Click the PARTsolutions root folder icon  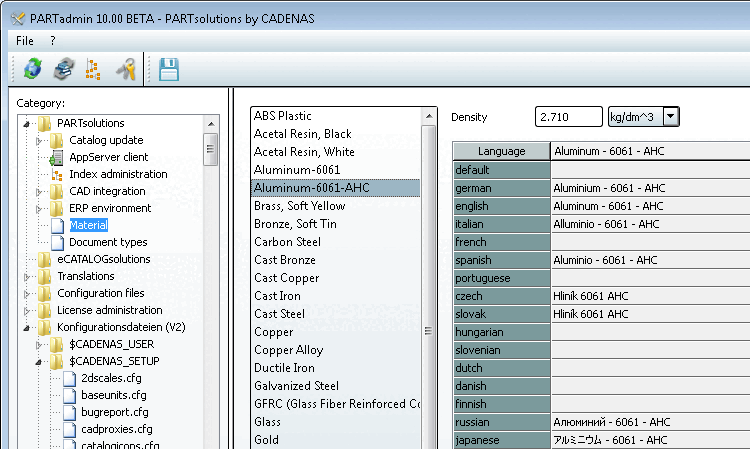pyautogui.click(x=44, y=123)
